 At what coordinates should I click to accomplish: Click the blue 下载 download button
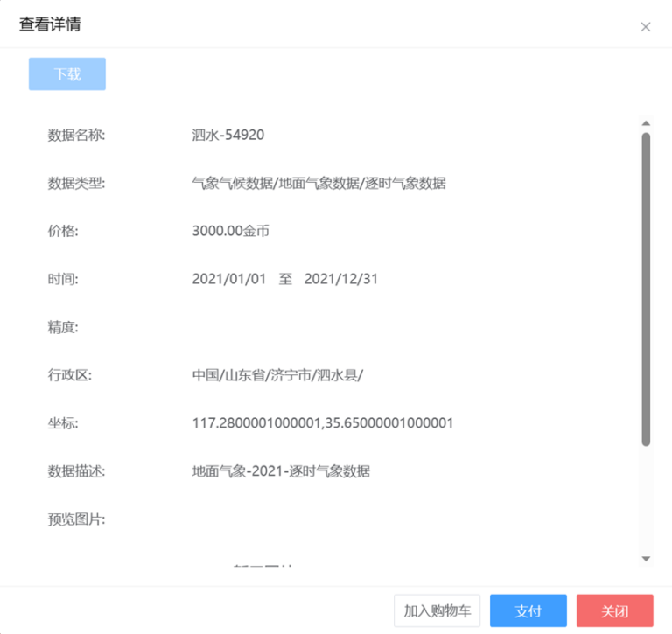[67, 74]
